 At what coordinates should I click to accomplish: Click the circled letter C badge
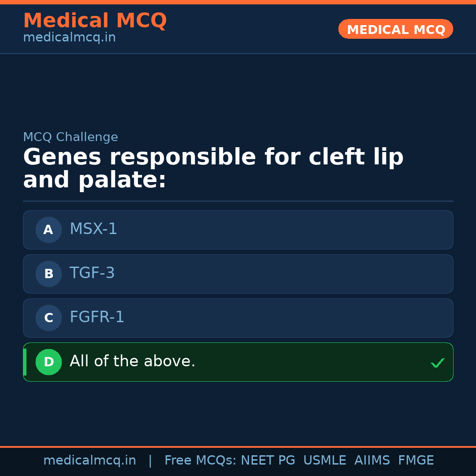[48, 318]
